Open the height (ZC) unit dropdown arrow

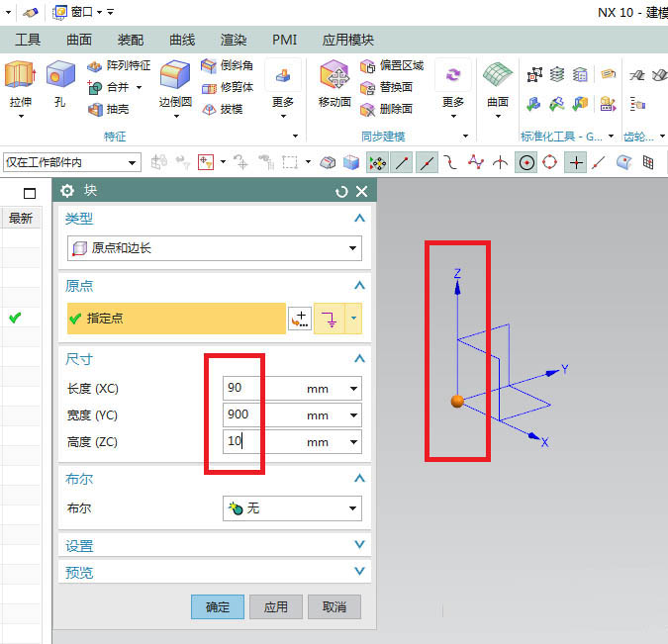click(x=353, y=441)
